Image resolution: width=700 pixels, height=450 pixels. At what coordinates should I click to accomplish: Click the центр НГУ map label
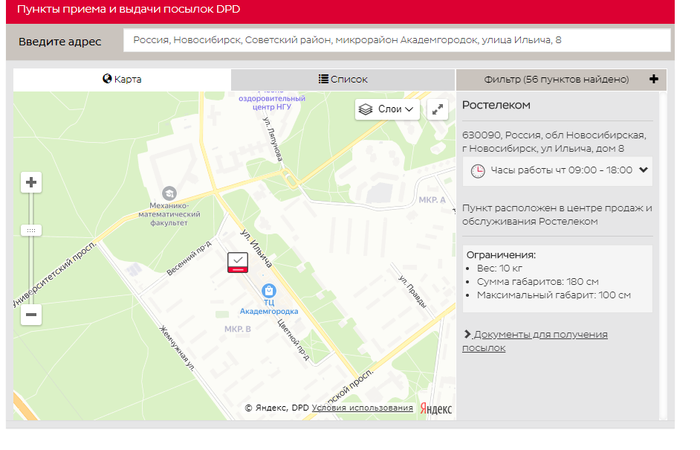(x=267, y=107)
